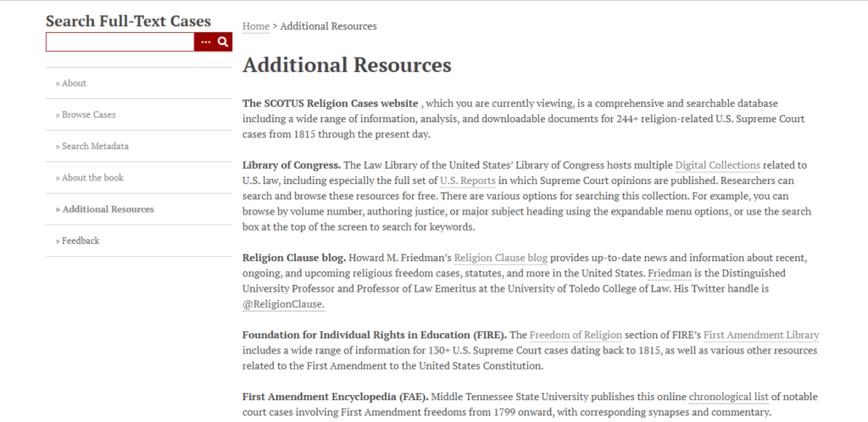868x422 pixels.
Task: Click the Friedman profile link
Action: pos(669,274)
